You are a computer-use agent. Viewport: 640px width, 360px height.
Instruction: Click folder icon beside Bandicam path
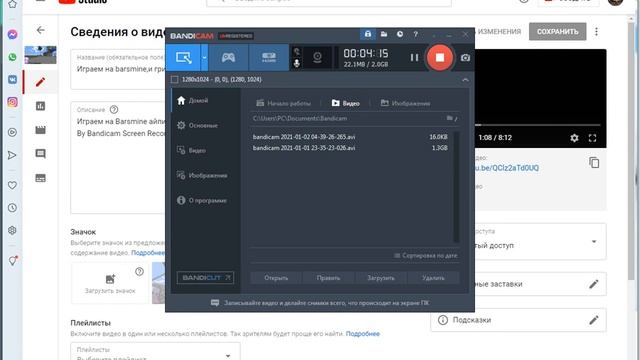coord(451,118)
